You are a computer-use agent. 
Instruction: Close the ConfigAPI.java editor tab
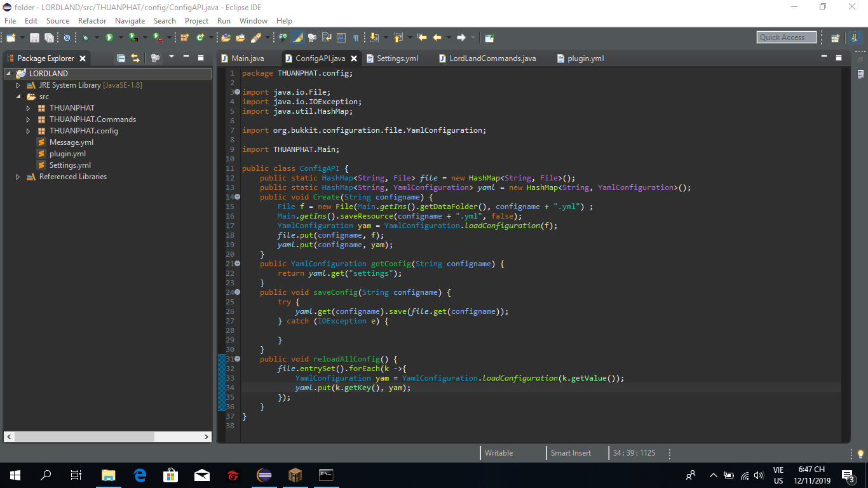coord(354,58)
